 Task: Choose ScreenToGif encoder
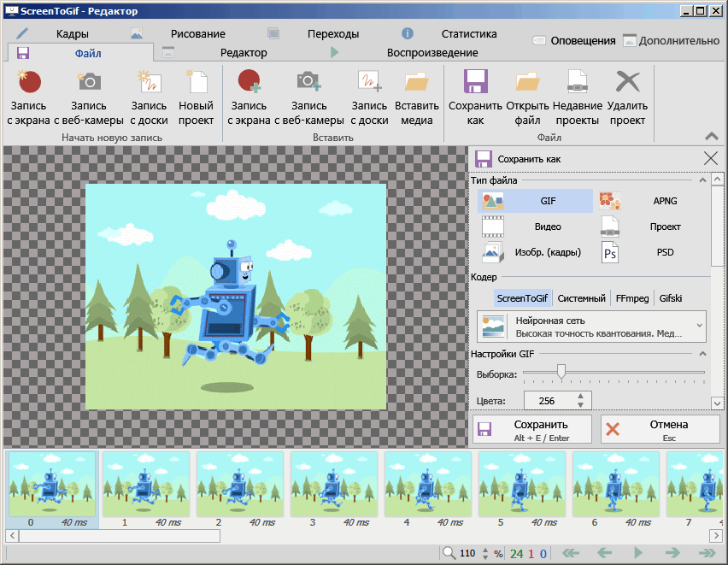(x=522, y=298)
